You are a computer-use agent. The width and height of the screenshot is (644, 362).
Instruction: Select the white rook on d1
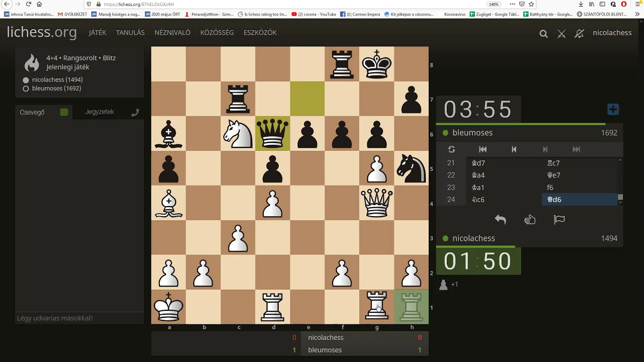click(x=273, y=307)
